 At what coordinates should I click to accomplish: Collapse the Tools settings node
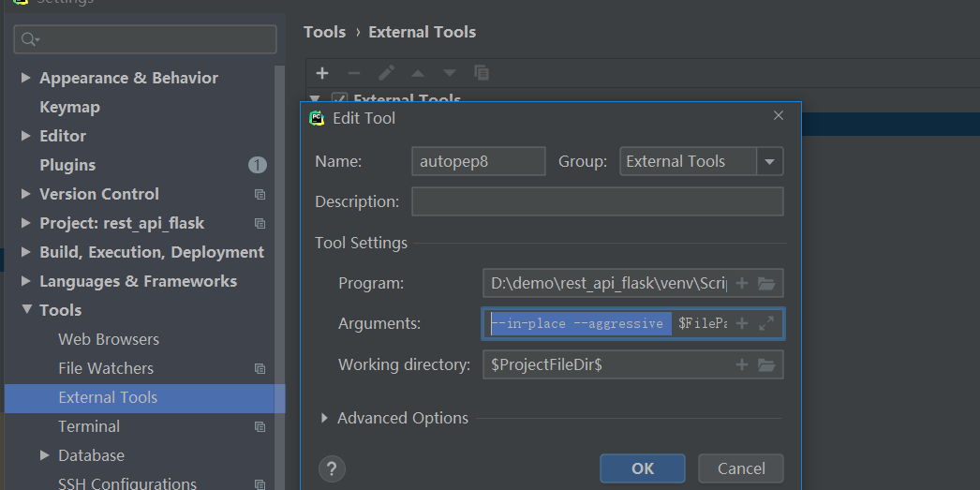pyautogui.click(x=26, y=309)
